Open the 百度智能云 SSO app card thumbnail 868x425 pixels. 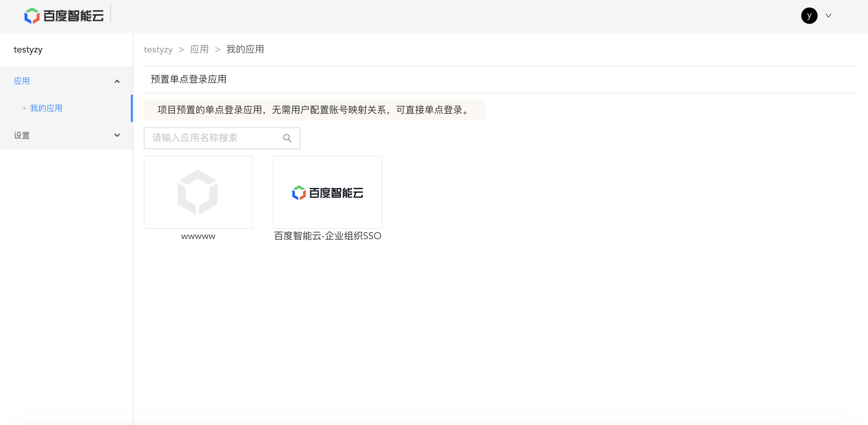pos(328,192)
